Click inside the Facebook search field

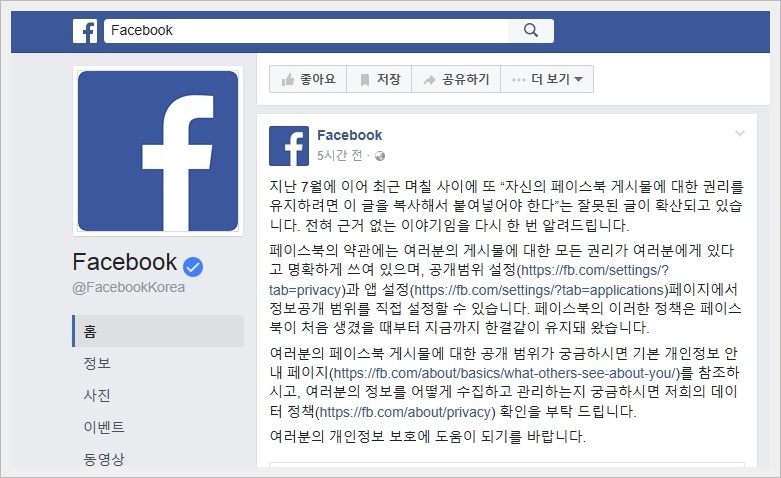coord(306,30)
